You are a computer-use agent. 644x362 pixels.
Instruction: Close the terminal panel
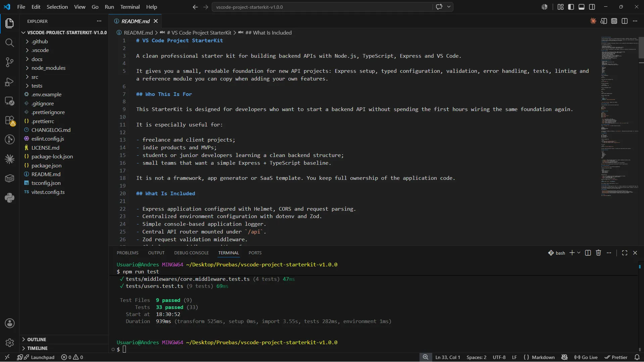tap(635, 253)
